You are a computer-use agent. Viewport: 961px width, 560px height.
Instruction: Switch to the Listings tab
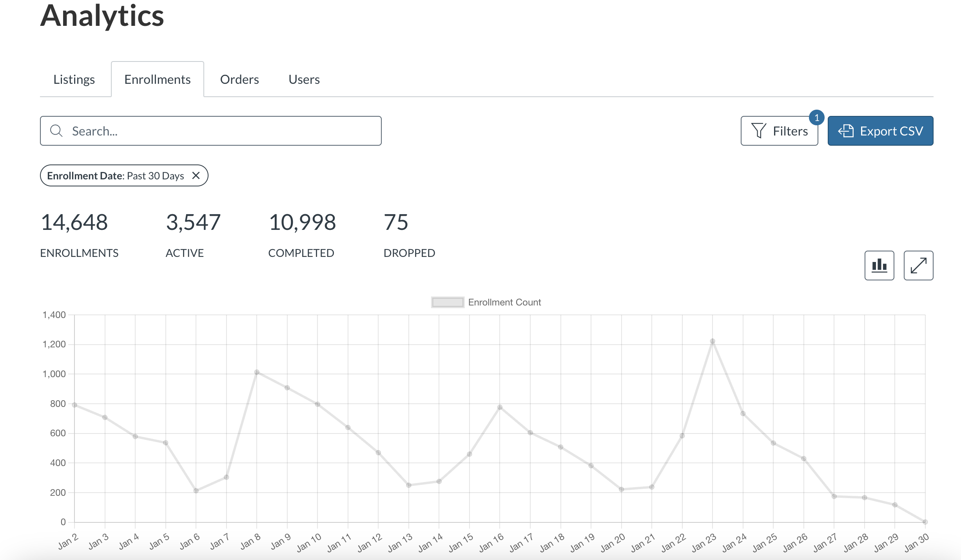(x=74, y=79)
